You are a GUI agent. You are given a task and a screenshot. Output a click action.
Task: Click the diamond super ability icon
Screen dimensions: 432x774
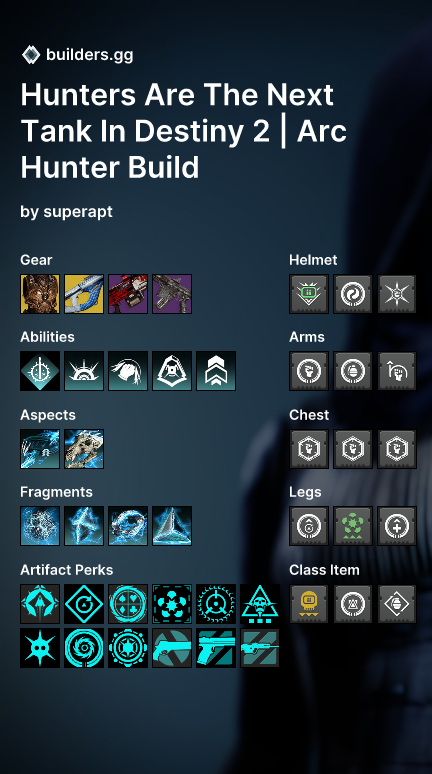coord(40,371)
